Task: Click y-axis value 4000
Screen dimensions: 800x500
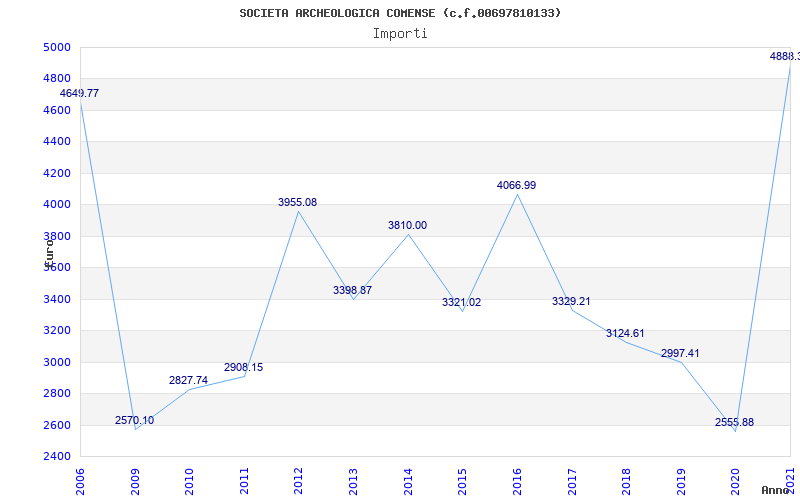Action: (x=56, y=205)
